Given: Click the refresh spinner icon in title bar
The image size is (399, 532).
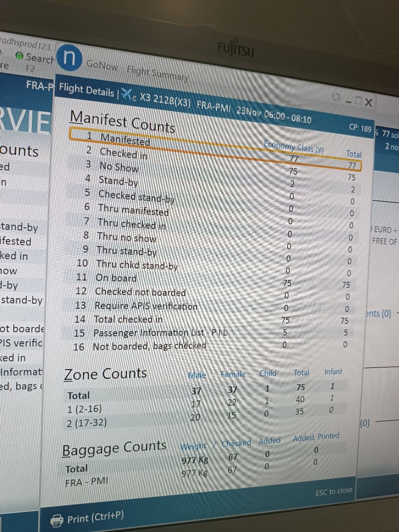Looking at the screenshot, I should point(335,97).
